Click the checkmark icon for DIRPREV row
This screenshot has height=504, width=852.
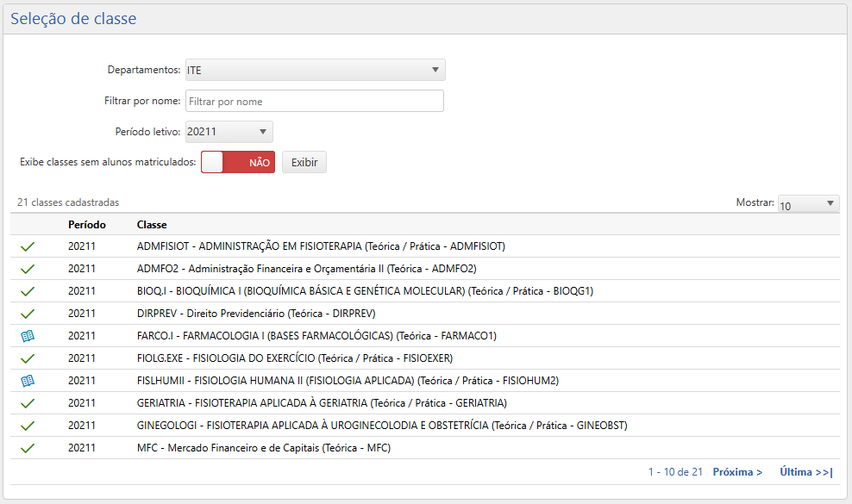point(28,314)
